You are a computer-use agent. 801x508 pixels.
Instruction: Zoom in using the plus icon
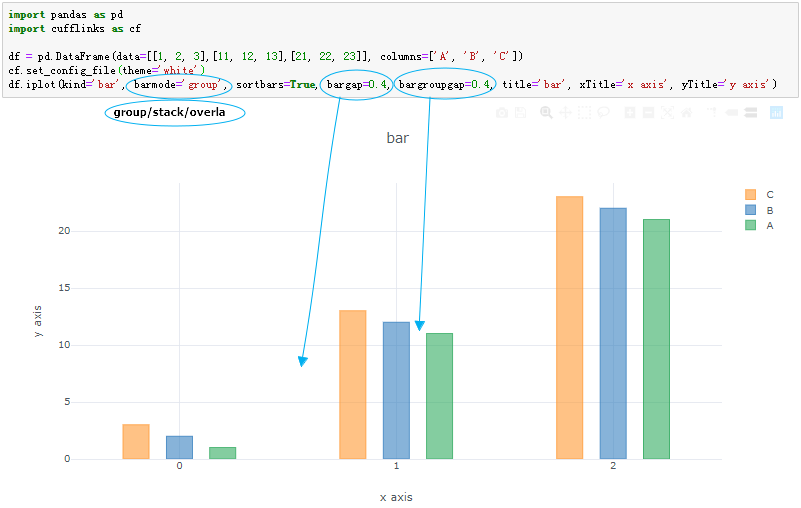pyautogui.click(x=630, y=112)
